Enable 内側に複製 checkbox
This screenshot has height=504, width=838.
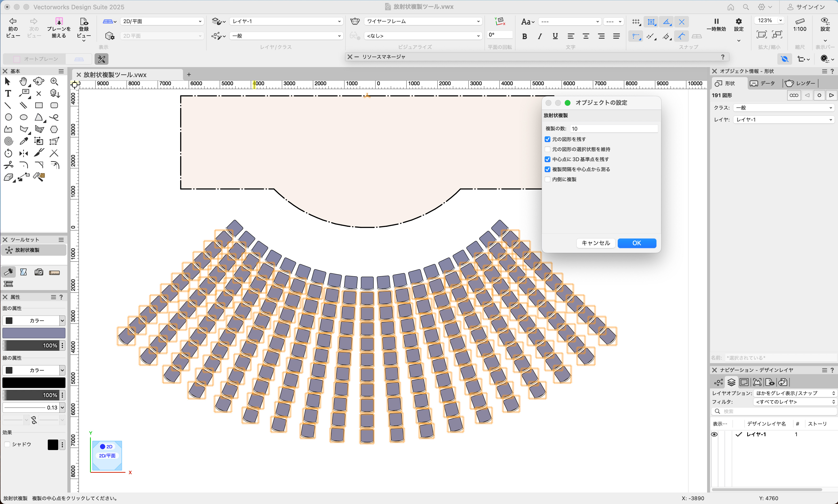click(x=548, y=179)
